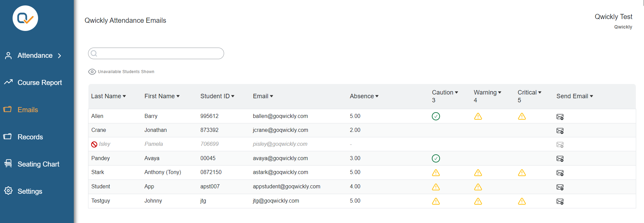Select student ID 995612 cell

[x=209, y=116]
